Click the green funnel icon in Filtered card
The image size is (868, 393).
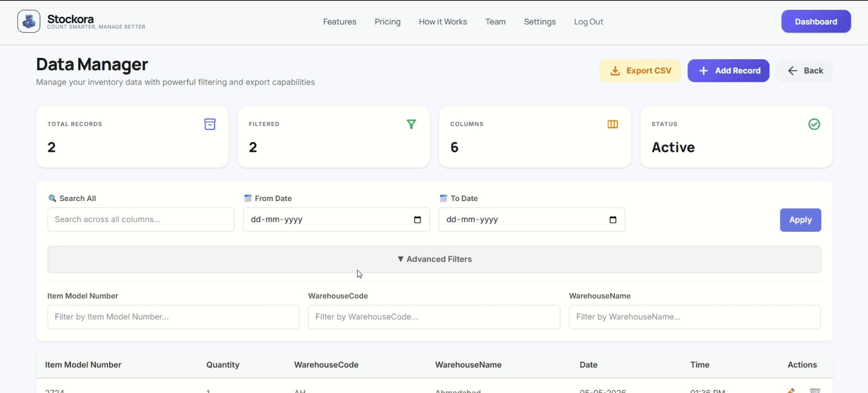411,124
